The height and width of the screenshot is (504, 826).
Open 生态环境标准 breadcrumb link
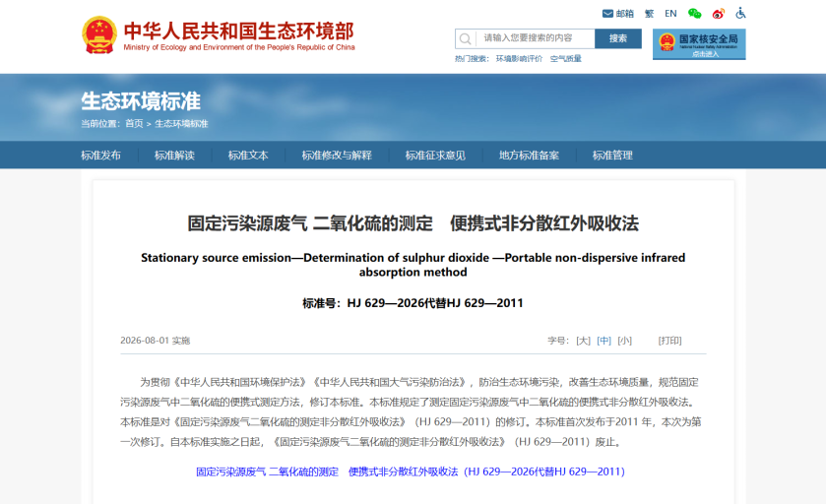[x=181, y=124]
